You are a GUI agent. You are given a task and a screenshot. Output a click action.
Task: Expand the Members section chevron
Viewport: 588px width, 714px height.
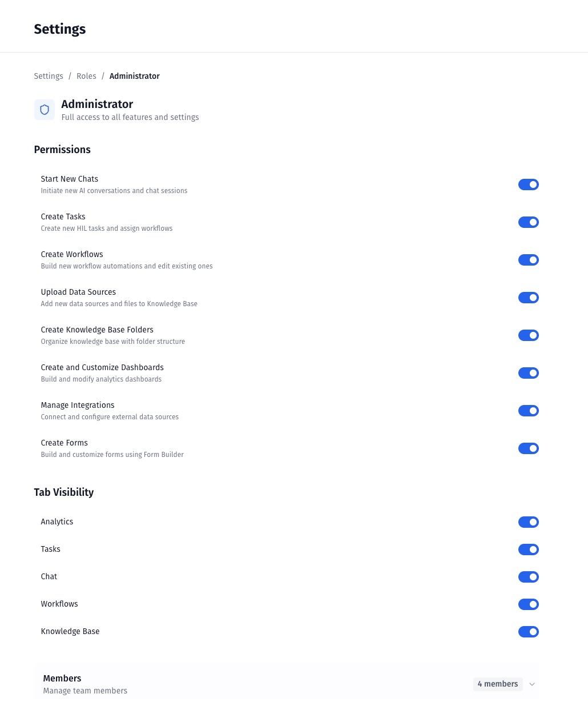coord(532,684)
